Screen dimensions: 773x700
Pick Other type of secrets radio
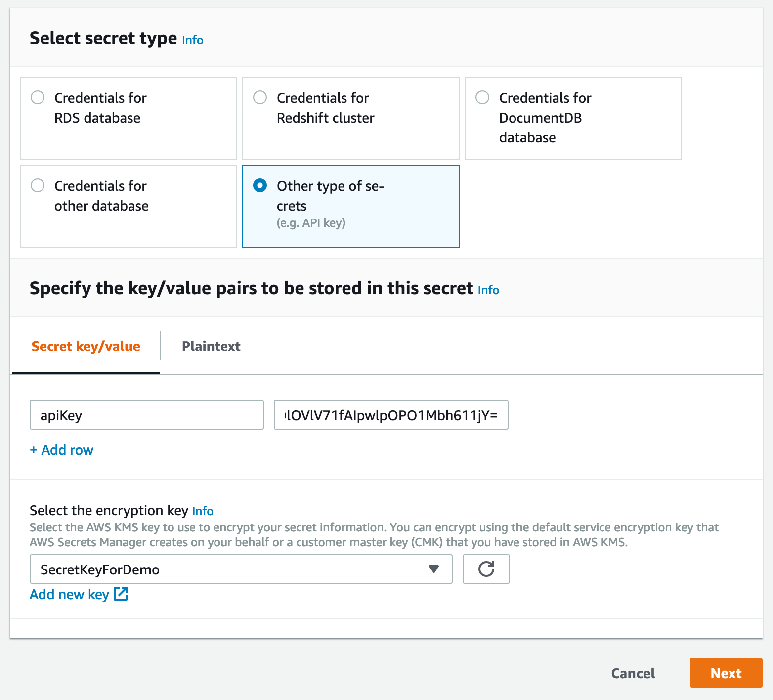point(260,185)
